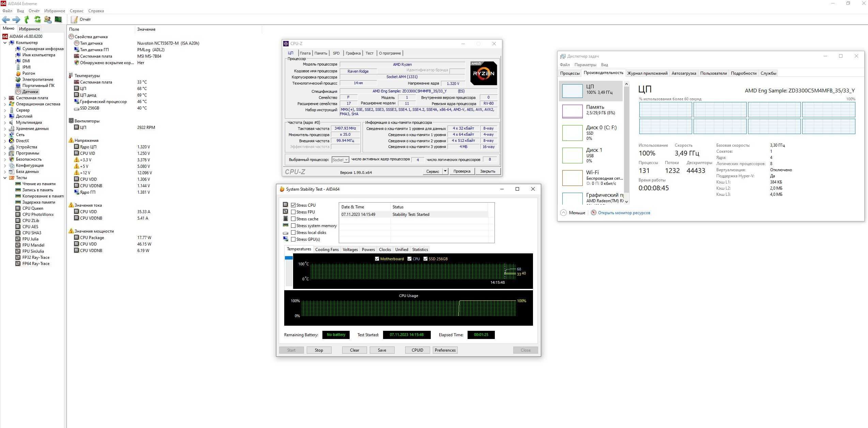Screen dimensions: 868x428
Task: Expand the Дисплей tree node
Action: tap(5, 117)
